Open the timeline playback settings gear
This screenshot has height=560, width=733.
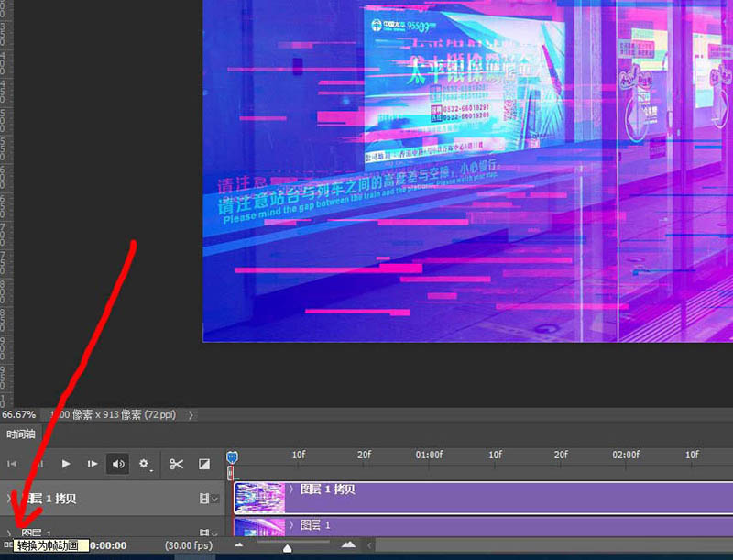click(145, 464)
